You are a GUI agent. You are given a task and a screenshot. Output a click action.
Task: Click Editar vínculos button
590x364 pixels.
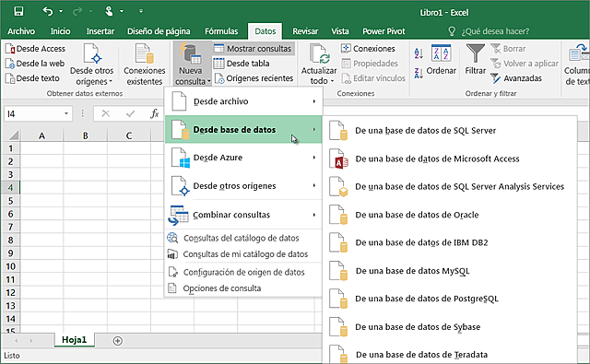tap(373, 78)
